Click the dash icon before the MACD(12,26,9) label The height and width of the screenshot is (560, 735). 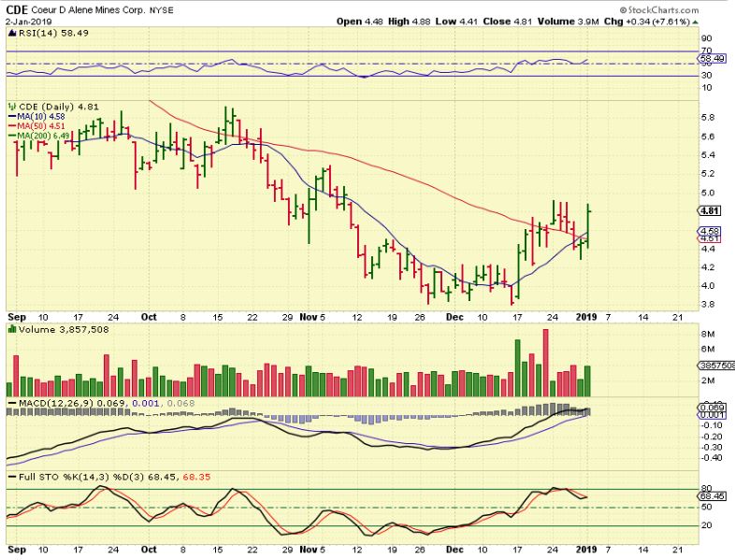click(x=12, y=403)
